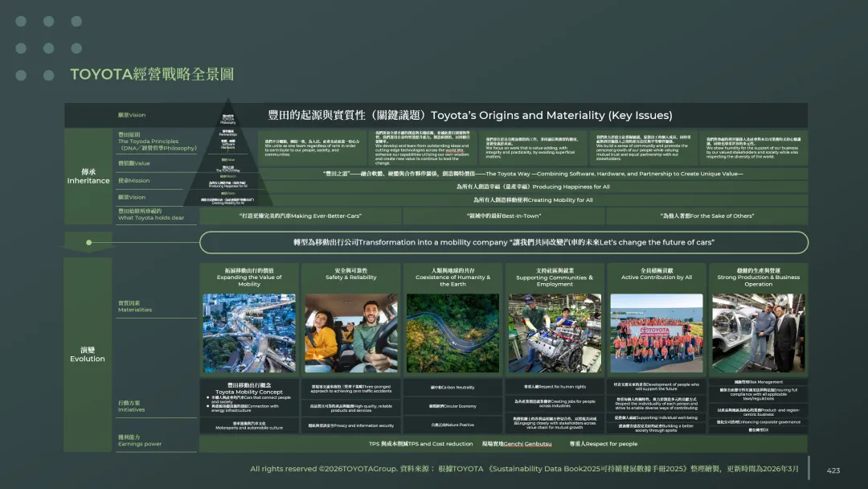868x489 pixels.
Task: Select the Circular Economy cell
Action: coord(452,406)
